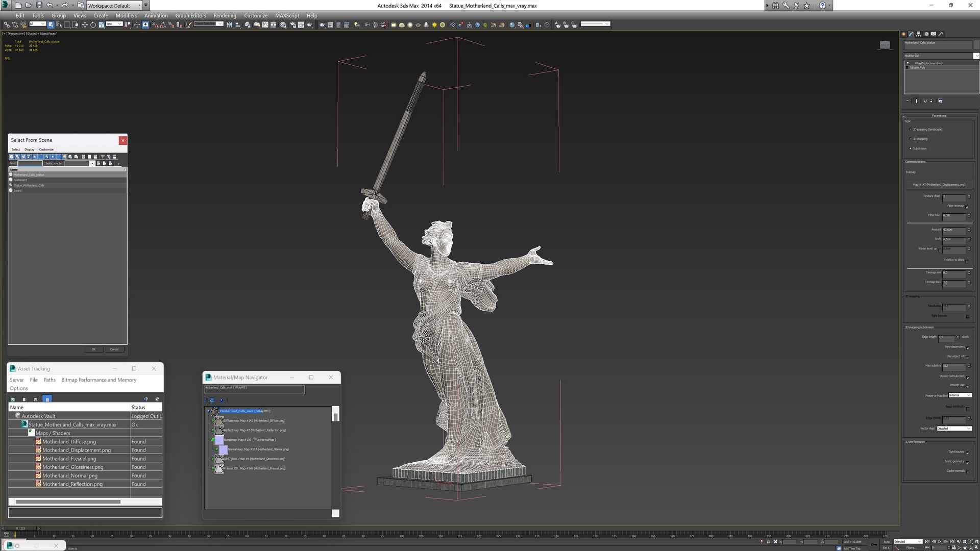Click Cancel in Select From Scene dialog

point(114,349)
